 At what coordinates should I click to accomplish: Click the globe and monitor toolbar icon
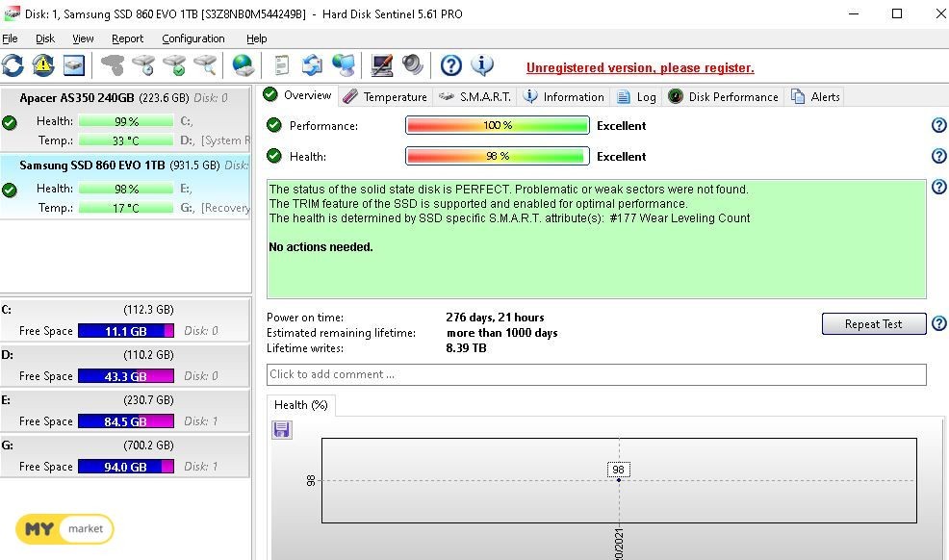[344, 65]
